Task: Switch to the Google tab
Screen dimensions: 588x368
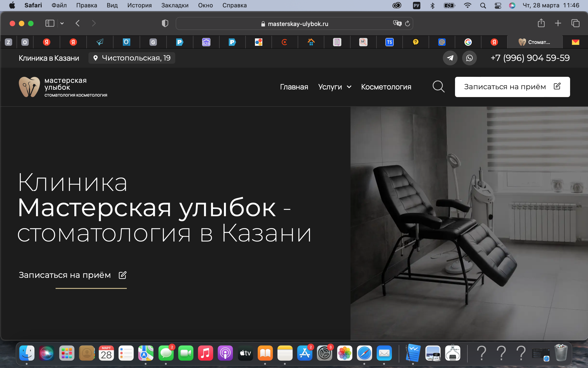Action: [x=468, y=42]
